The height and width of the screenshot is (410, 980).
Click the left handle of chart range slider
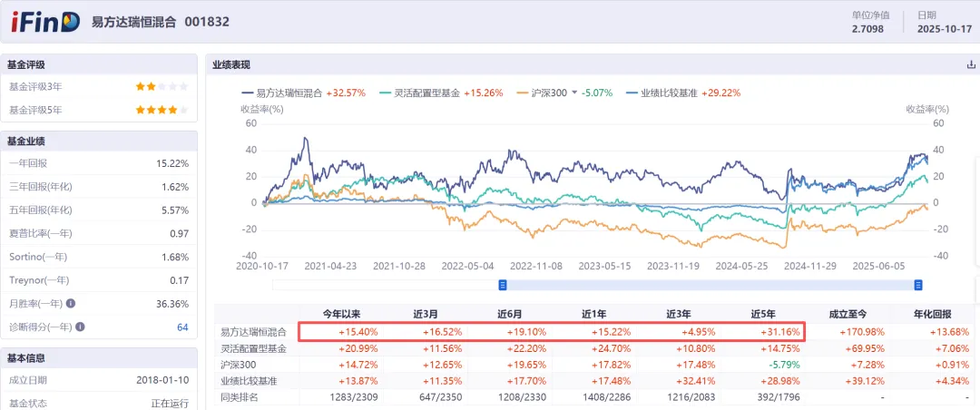(502, 285)
